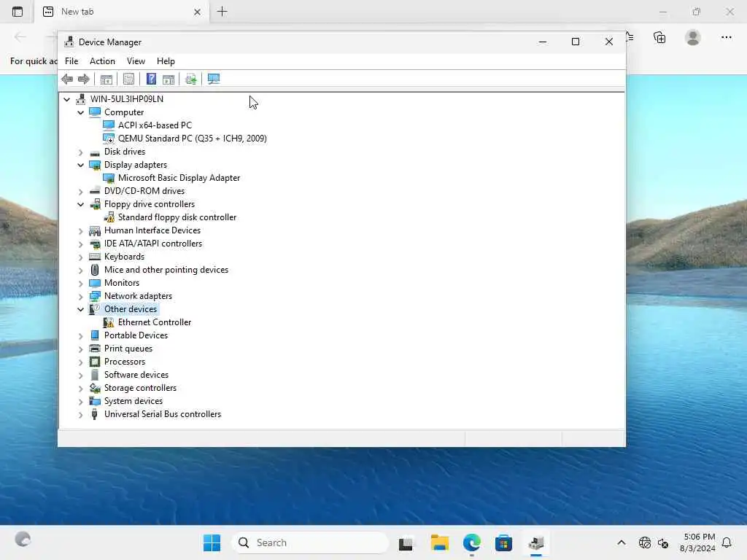The height and width of the screenshot is (560, 747).
Task: Close the New tab in Edge
Action: (x=197, y=12)
